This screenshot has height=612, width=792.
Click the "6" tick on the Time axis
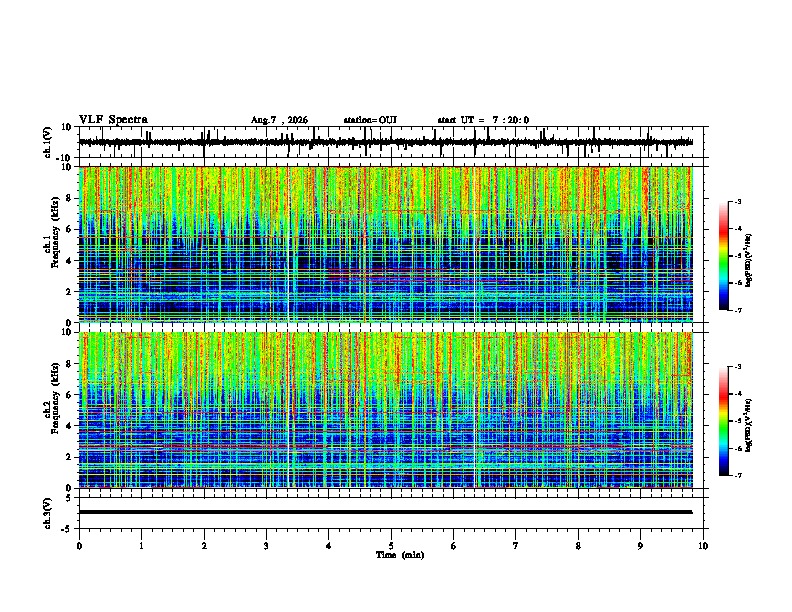click(454, 546)
